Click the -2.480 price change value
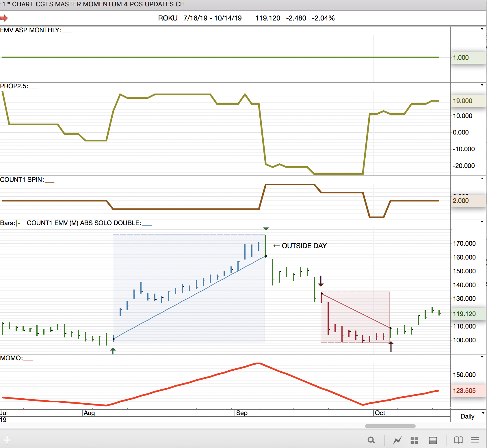Image resolution: width=487 pixels, height=448 pixels. pos(296,18)
